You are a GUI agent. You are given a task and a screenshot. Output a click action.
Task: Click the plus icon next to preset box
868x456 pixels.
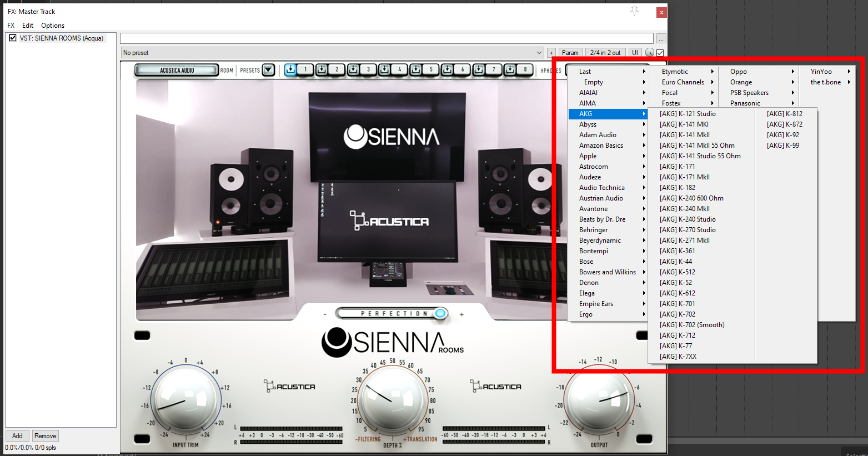551,53
